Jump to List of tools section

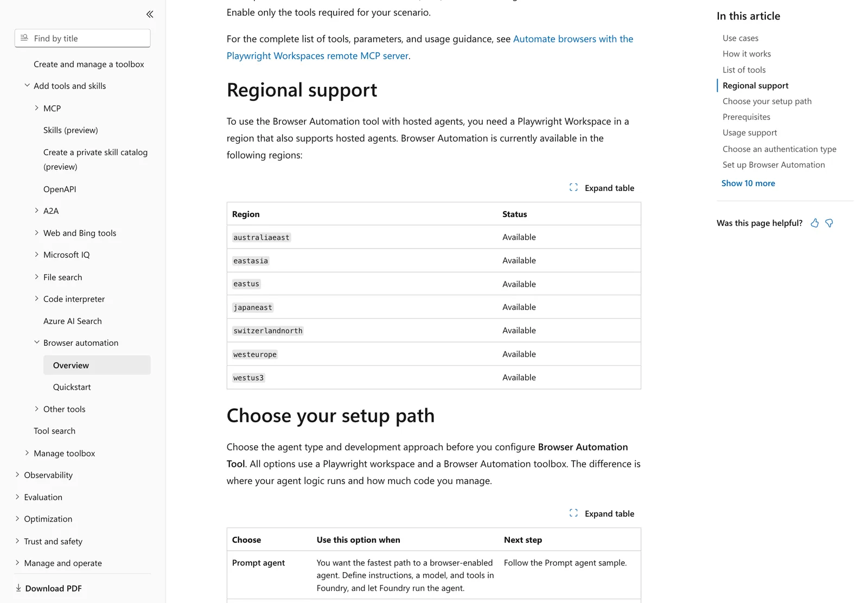tap(744, 69)
